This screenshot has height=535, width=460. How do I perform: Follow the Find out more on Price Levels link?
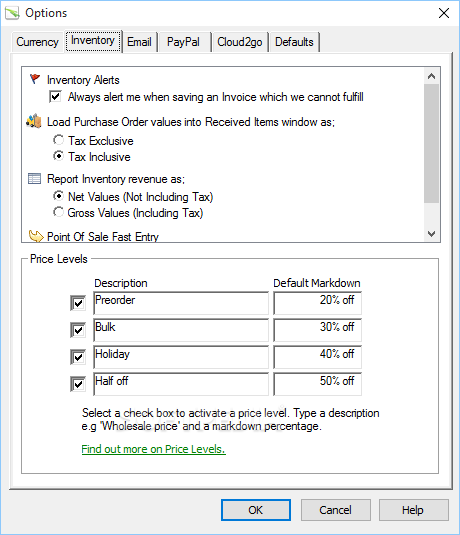(154, 449)
